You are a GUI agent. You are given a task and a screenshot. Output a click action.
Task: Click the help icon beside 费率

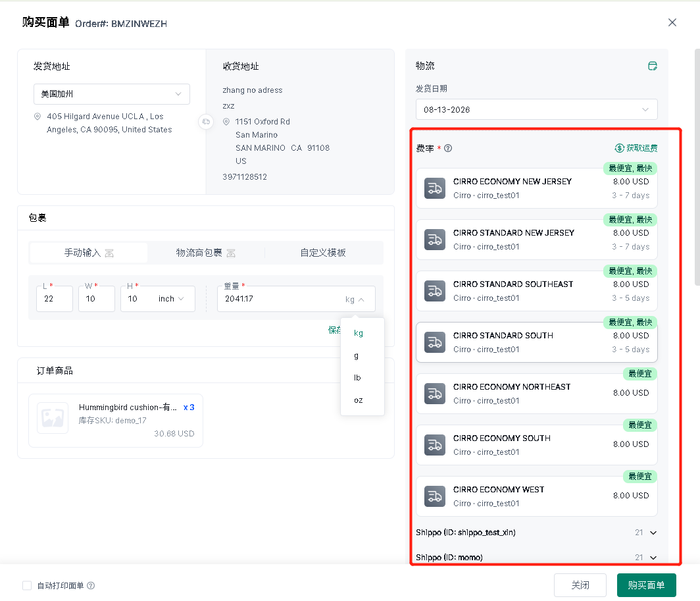pyautogui.click(x=448, y=148)
